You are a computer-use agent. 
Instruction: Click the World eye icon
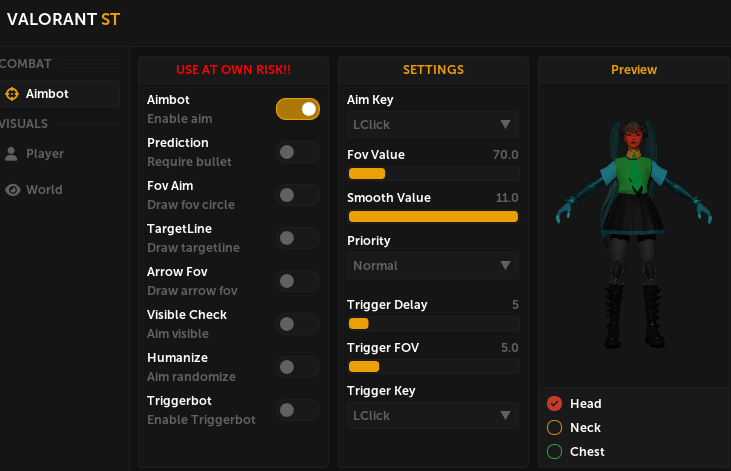tap(12, 190)
